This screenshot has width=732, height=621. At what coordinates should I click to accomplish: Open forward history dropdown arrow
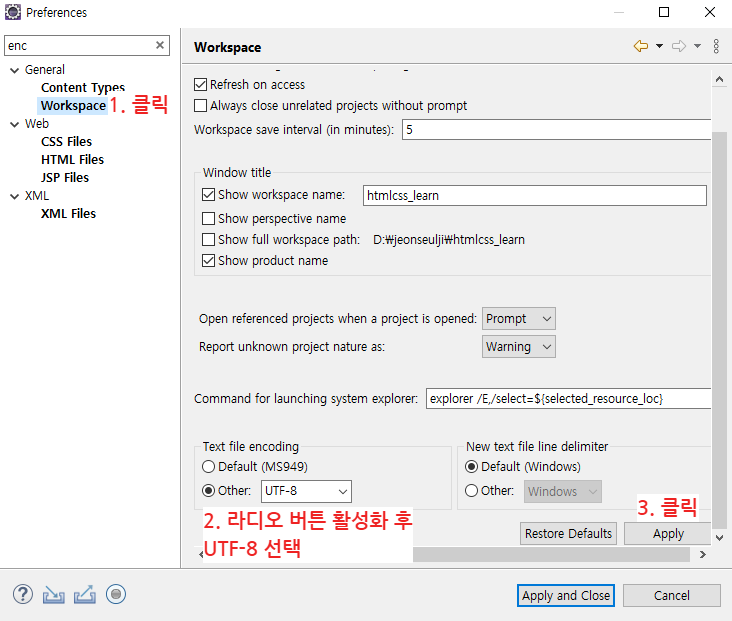[697, 46]
